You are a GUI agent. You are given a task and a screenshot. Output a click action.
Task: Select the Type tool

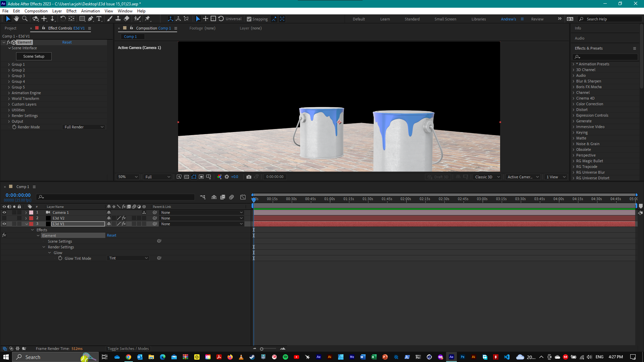point(99,19)
